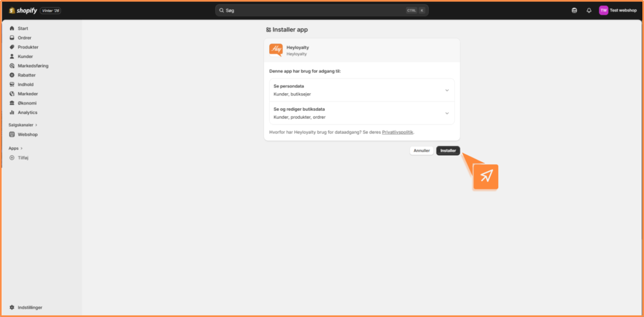Open the notifications bell icon
This screenshot has height=317, width=644.
coord(589,10)
